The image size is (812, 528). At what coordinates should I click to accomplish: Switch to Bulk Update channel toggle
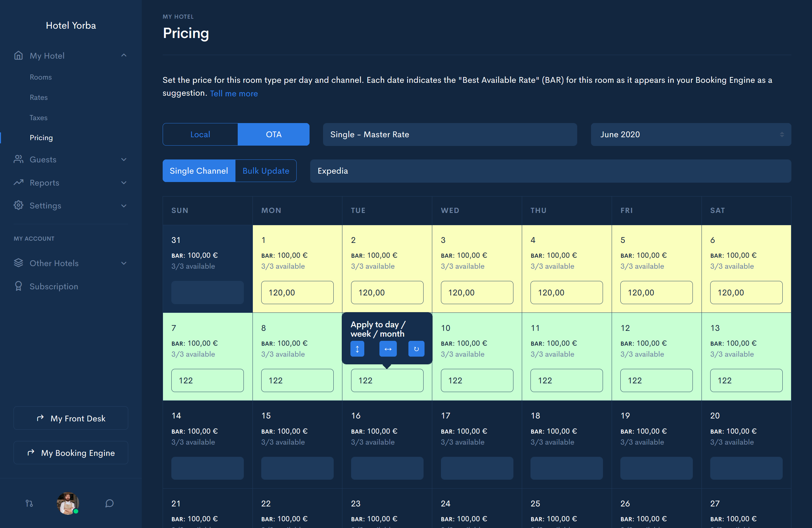coord(266,171)
